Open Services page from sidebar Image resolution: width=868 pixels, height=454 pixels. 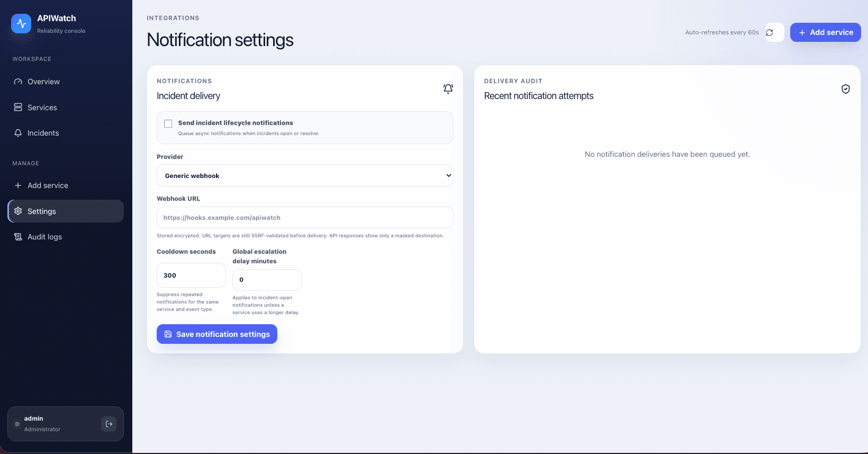pyautogui.click(x=66, y=108)
